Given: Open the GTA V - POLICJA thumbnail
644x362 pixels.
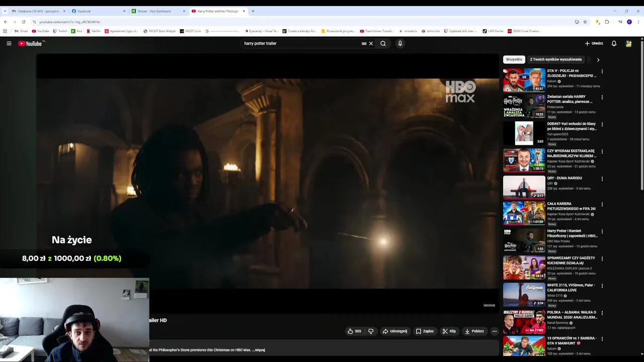Looking at the screenshot, I should point(524,80).
